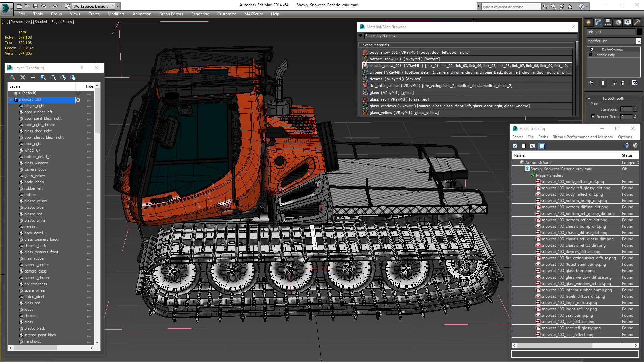Open the MAXScript menu
This screenshot has width=644, height=362.
(x=253, y=14)
